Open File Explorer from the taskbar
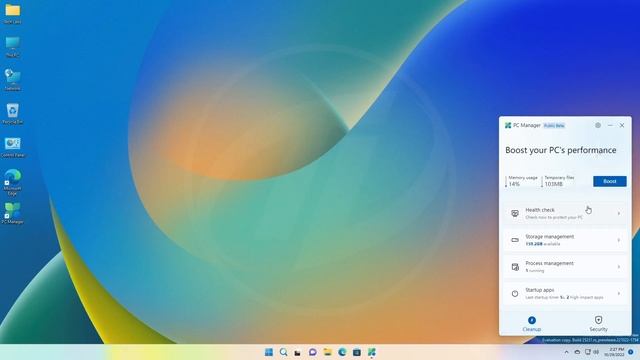 tap(327, 352)
